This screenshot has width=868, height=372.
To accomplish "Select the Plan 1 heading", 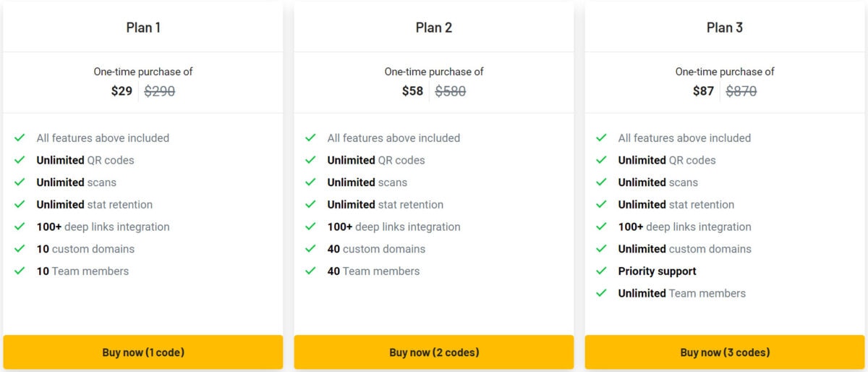I will coord(143,28).
